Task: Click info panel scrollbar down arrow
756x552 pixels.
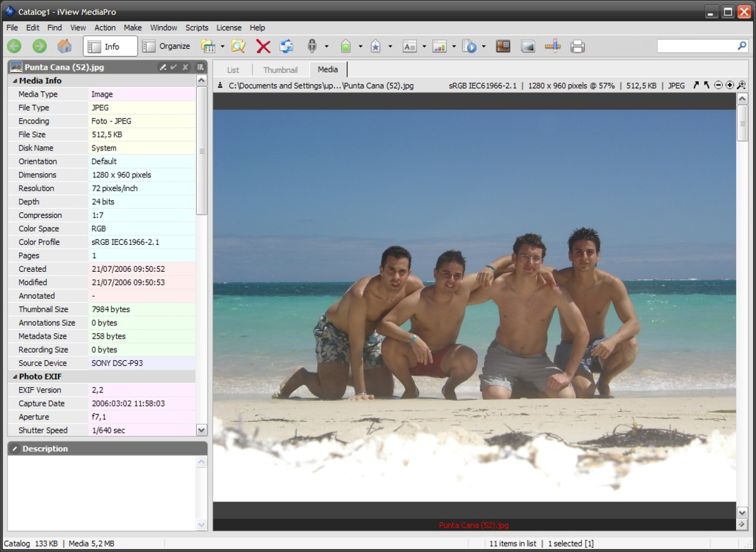Action: tap(202, 430)
